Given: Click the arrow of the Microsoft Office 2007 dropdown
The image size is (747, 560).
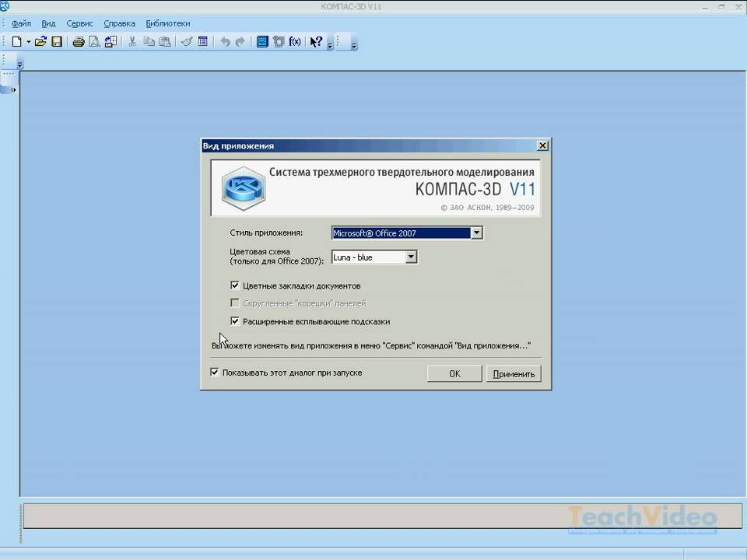Looking at the screenshot, I should tap(476, 233).
